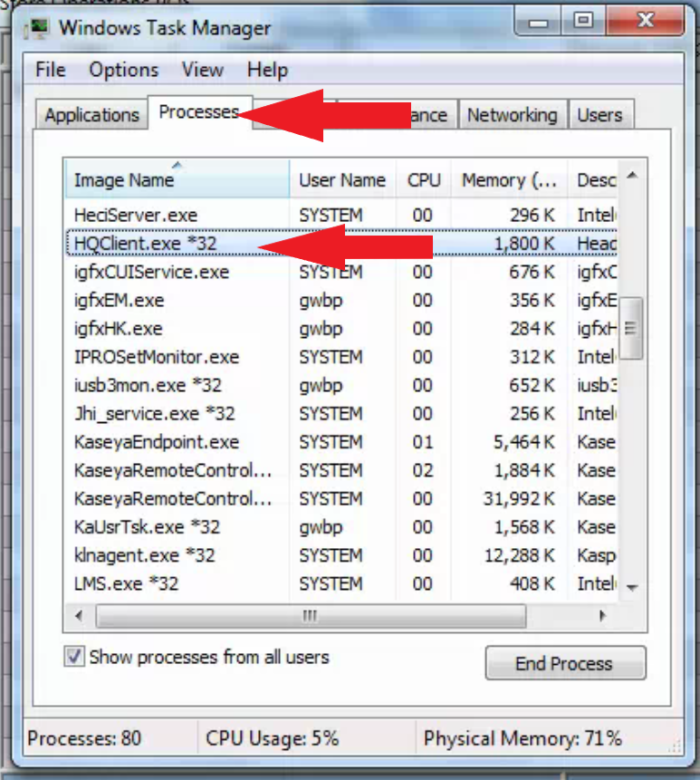The height and width of the screenshot is (780, 700).
Task: Select the igfxCUIService.exe process
Action: (341, 272)
